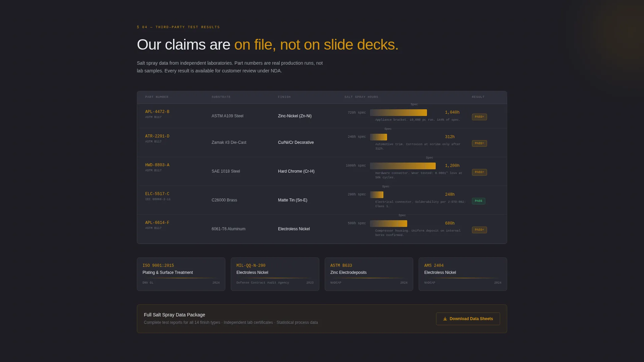The height and width of the screenshot is (362, 644).
Task: Click the 1000h spec label
Action: tap(356, 166)
